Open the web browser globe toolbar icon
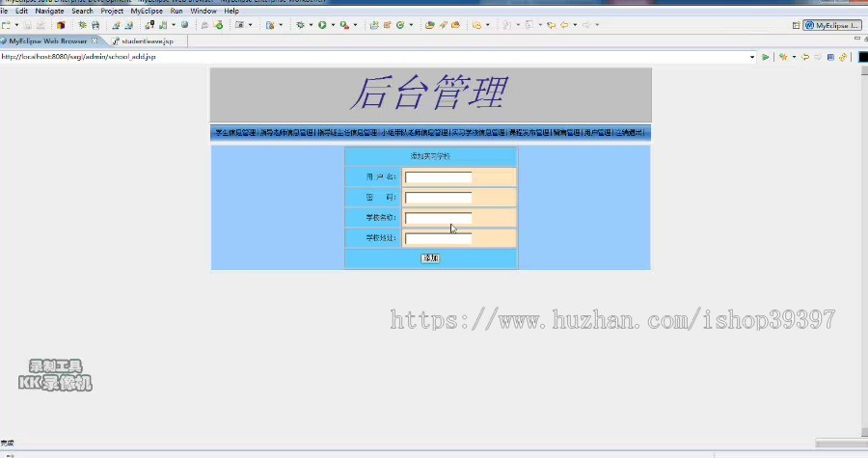868x458 pixels. tap(185, 25)
